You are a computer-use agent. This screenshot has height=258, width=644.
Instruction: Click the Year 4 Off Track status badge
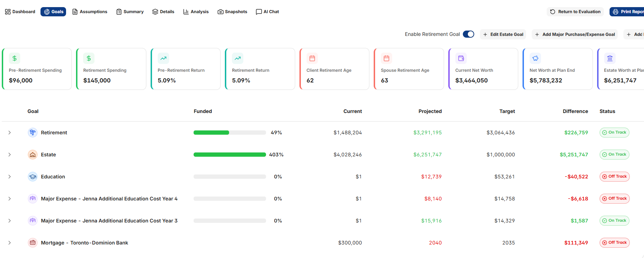[x=615, y=199]
